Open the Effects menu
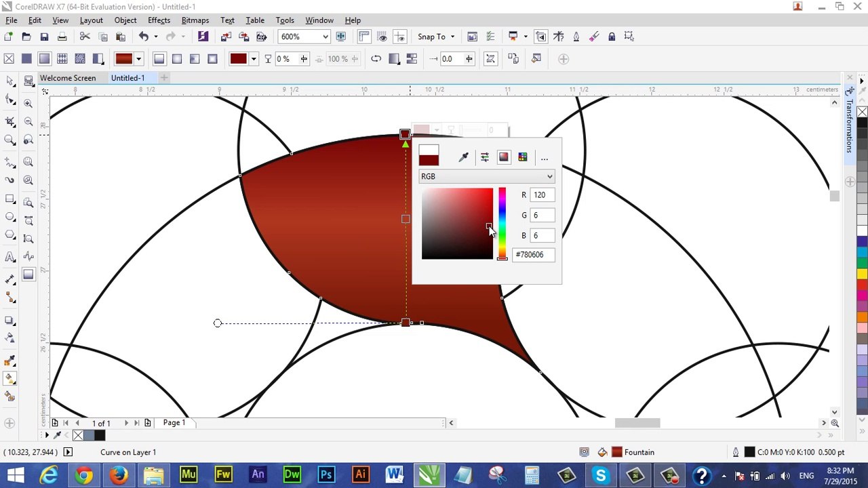This screenshot has height=488, width=868. (159, 20)
